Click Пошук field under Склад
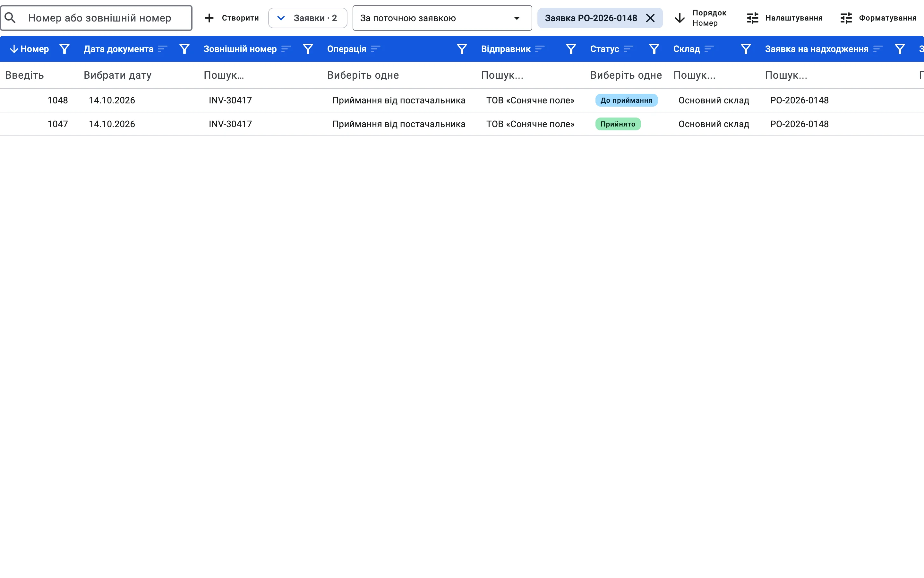The height and width of the screenshot is (578, 924). pos(713,75)
